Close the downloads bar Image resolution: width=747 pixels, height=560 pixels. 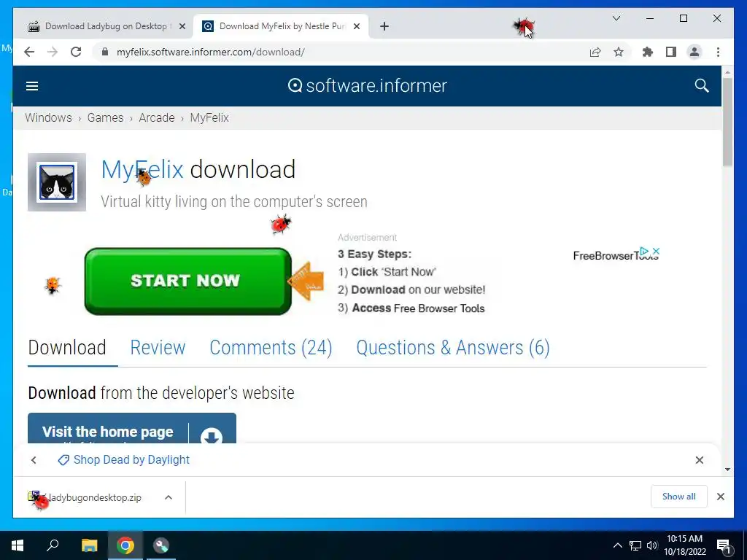pyautogui.click(x=720, y=497)
